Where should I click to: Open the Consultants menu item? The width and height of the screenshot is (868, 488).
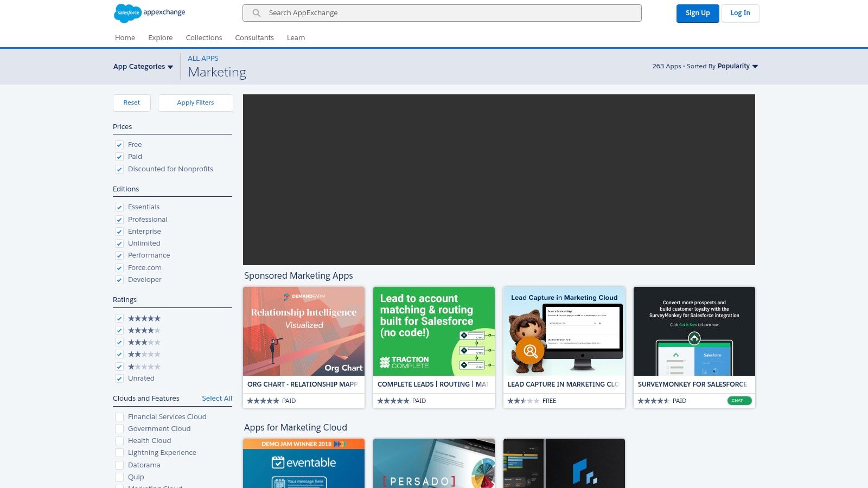[x=254, y=37]
